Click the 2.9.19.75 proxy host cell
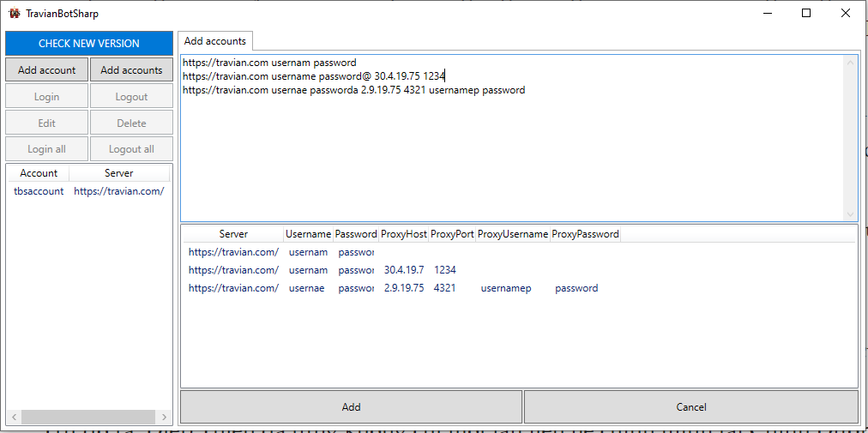Image resolution: width=868 pixels, height=433 pixels. 404,288
